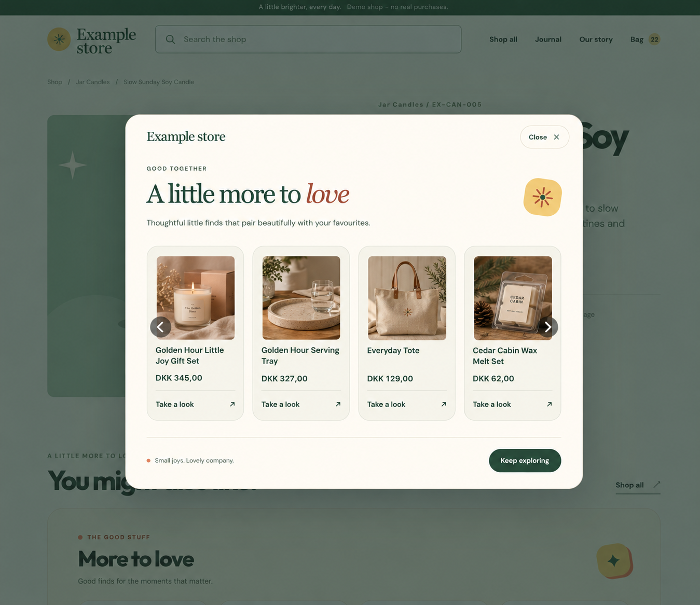Open the Everyday Tote bag photo
This screenshot has width=700, height=605.
point(407,298)
